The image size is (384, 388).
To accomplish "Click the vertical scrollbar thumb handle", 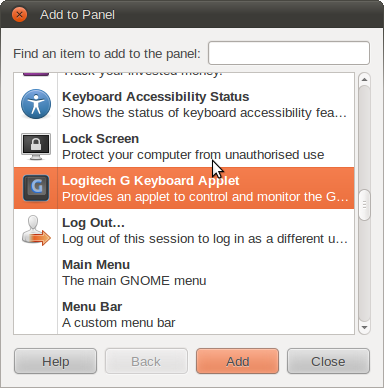I will point(364,205).
